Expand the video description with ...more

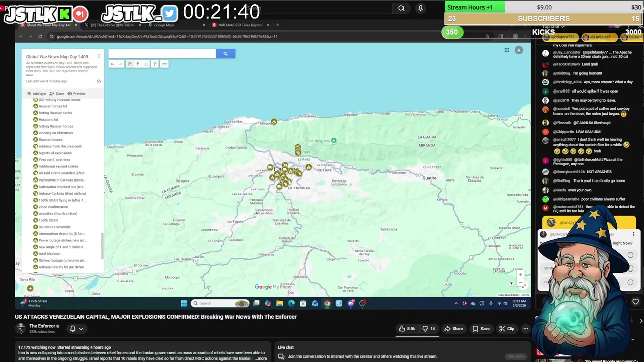click(260, 358)
